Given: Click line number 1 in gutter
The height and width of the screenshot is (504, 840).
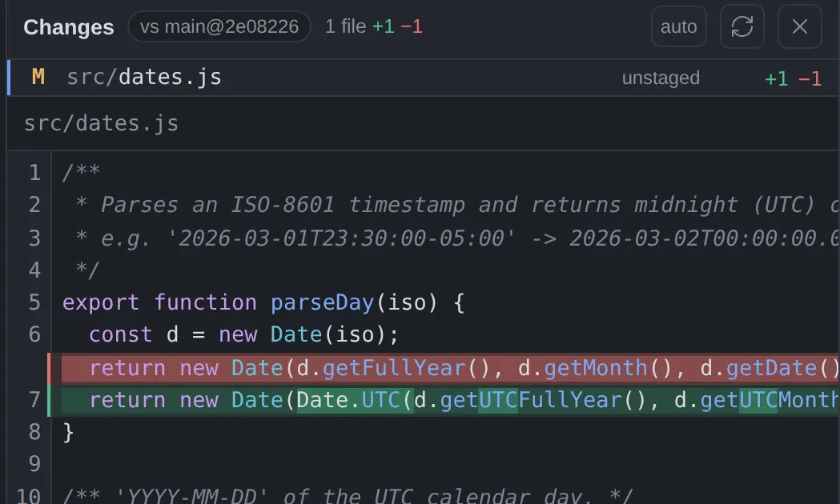Looking at the screenshot, I should pos(34,173).
